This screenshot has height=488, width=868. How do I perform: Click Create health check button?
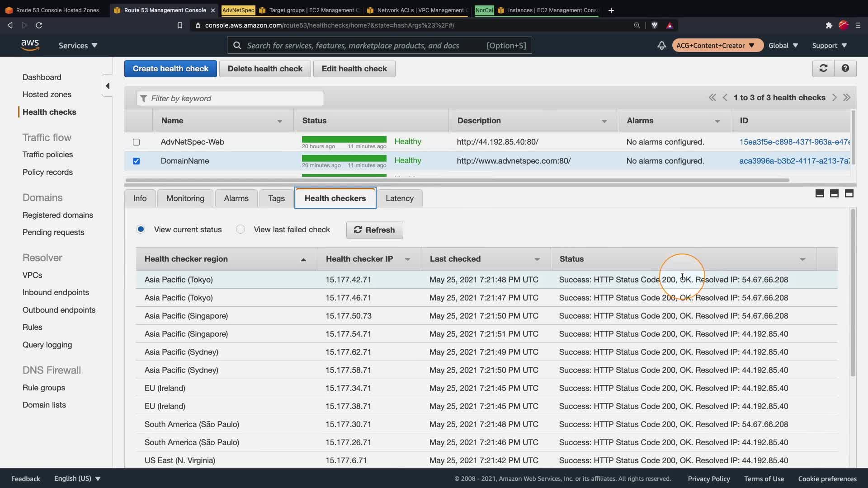[x=170, y=69]
